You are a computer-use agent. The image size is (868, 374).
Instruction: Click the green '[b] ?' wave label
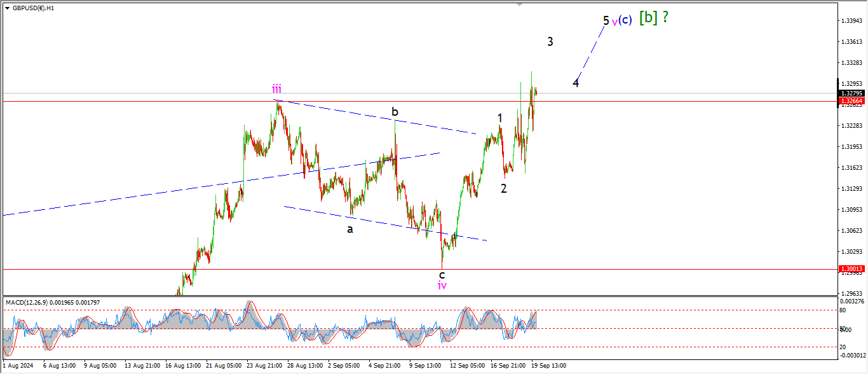tap(653, 18)
